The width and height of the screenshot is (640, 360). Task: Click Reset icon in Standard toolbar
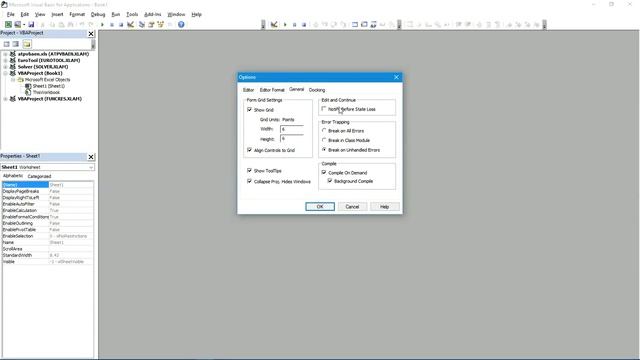coord(121,24)
